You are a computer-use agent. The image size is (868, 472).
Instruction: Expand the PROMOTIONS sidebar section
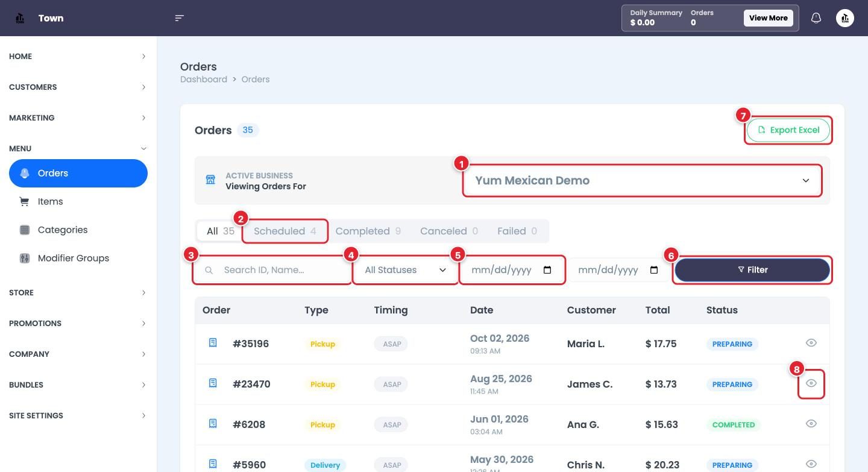pos(78,323)
